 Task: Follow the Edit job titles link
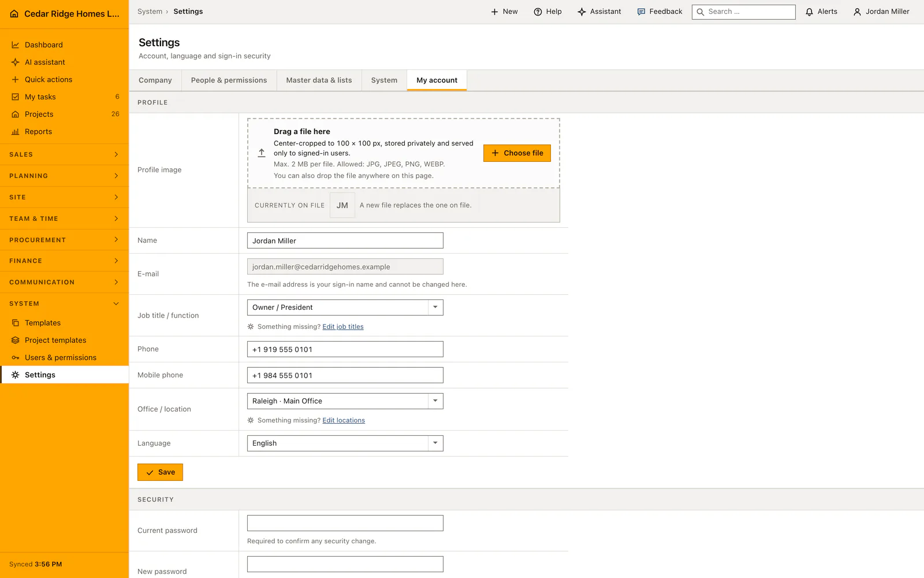tap(343, 327)
